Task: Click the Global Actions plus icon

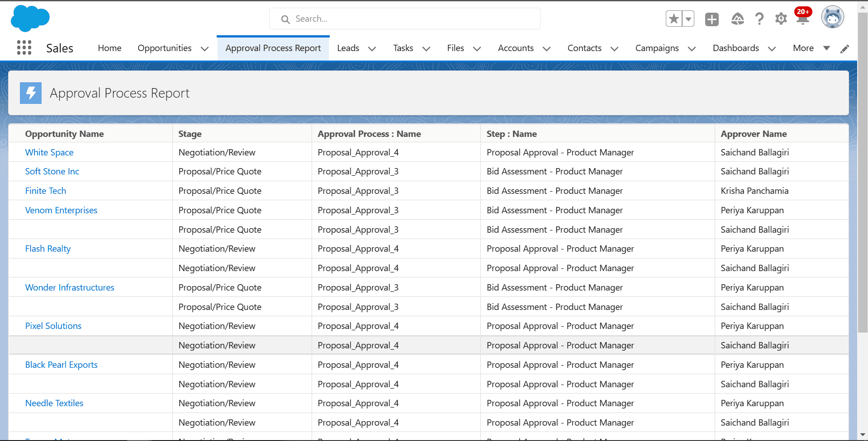Action: (x=712, y=19)
